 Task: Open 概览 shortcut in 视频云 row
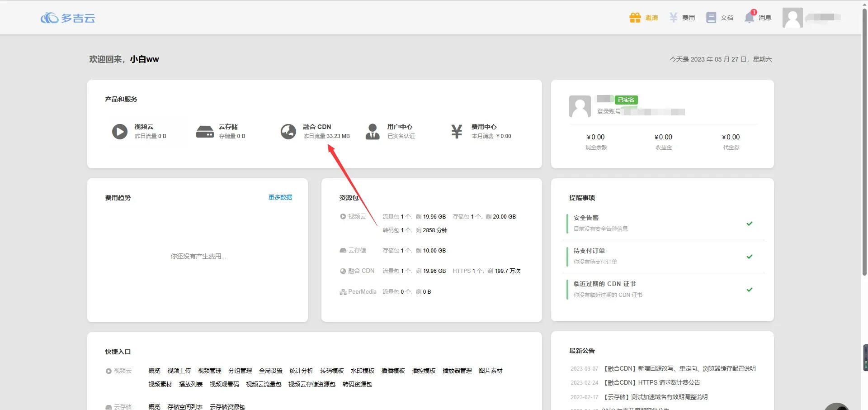coord(154,371)
